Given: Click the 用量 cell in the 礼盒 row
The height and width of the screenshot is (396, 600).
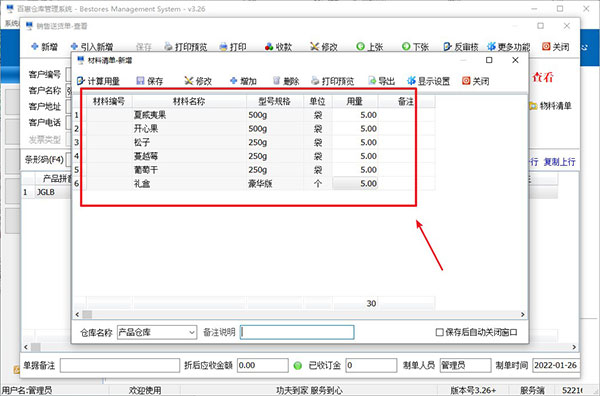Looking at the screenshot, I should [355, 184].
